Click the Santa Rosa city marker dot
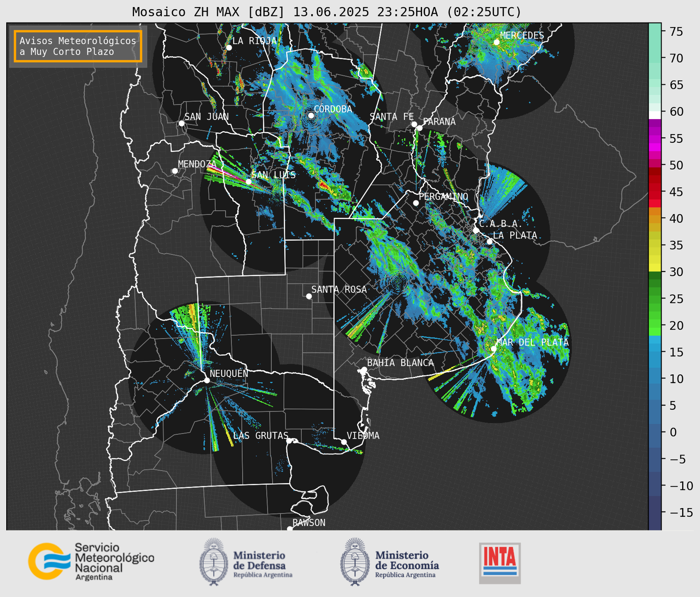The height and width of the screenshot is (597, 700). [x=309, y=296]
